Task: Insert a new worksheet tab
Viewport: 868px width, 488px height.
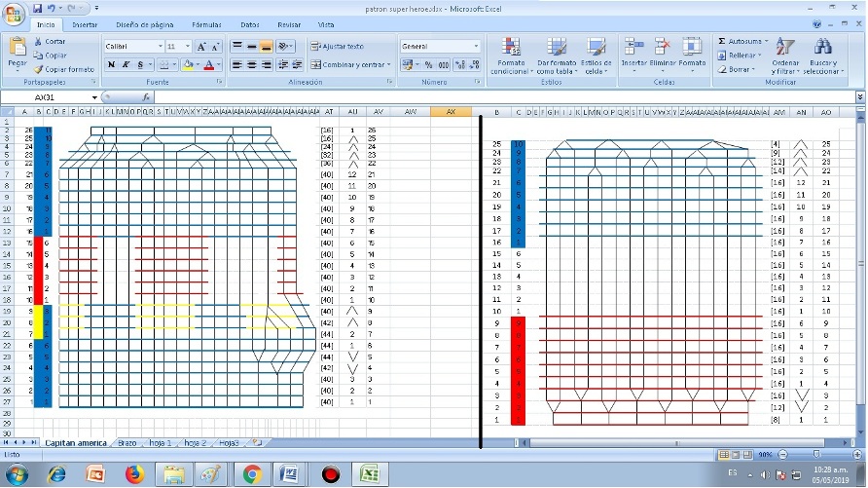Action: [x=258, y=442]
